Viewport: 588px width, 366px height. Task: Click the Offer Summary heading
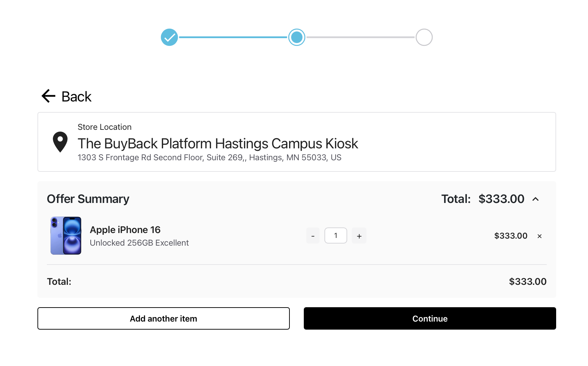coord(88,199)
